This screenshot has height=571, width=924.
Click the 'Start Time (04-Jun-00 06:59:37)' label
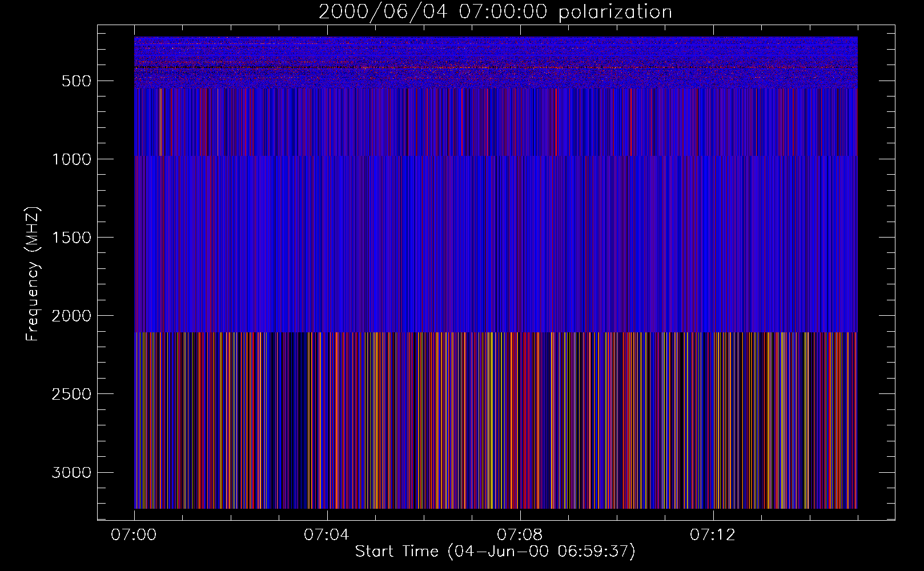tap(495, 552)
